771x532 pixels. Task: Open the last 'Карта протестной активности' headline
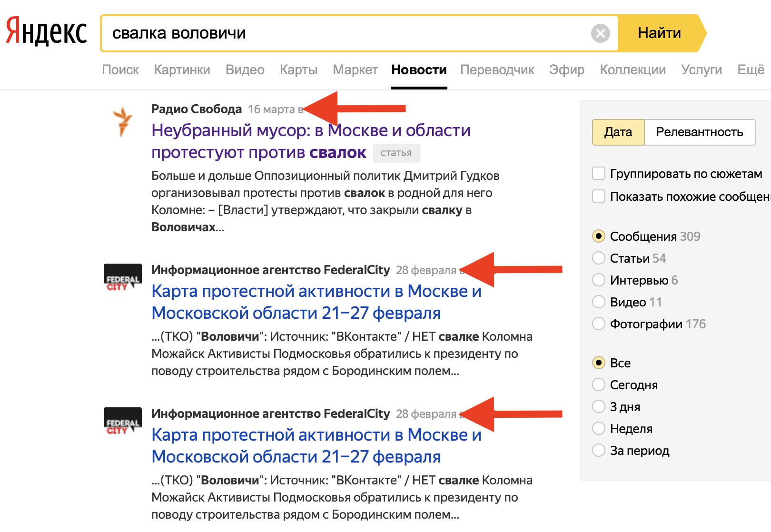coord(316,446)
